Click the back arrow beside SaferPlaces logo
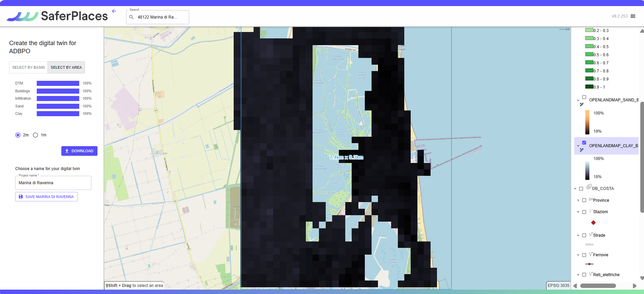The width and height of the screenshot is (644, 294). click(x=114, y=11)
